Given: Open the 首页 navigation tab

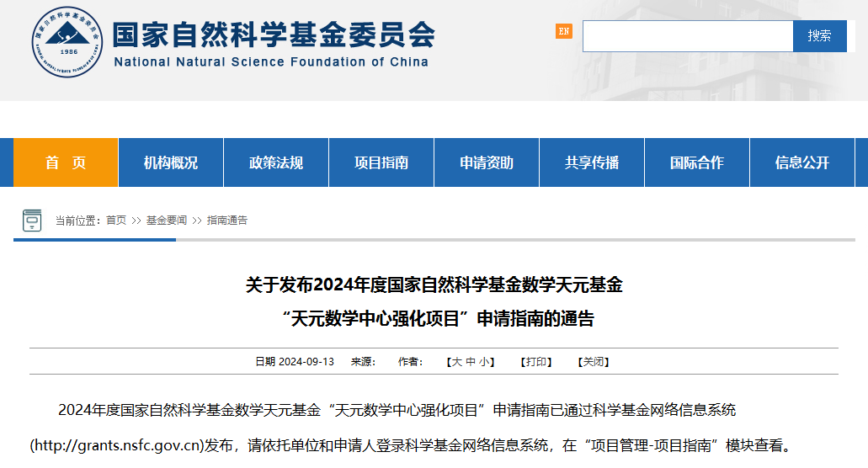Looking at the screenshot, I should 66,162.
